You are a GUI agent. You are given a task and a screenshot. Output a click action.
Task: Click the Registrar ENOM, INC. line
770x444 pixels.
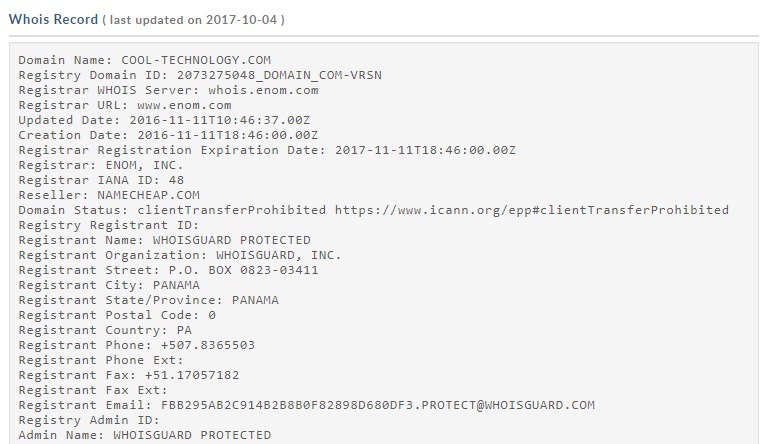(x=101, y=165)
